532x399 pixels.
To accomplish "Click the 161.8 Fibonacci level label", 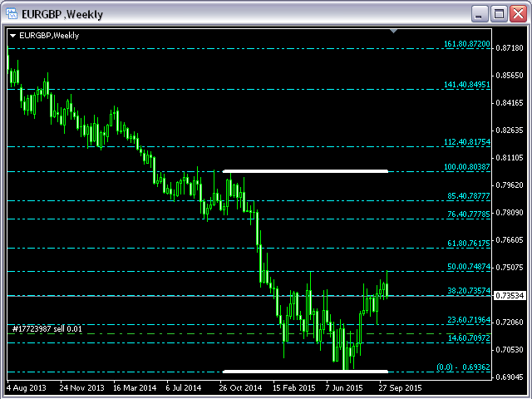I will (467, 43).
